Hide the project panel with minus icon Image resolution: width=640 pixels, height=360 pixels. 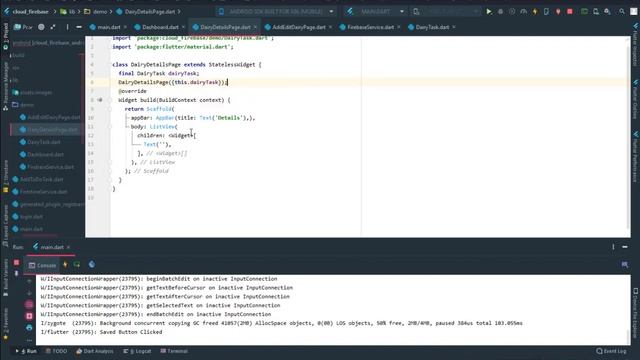(79, 27)
